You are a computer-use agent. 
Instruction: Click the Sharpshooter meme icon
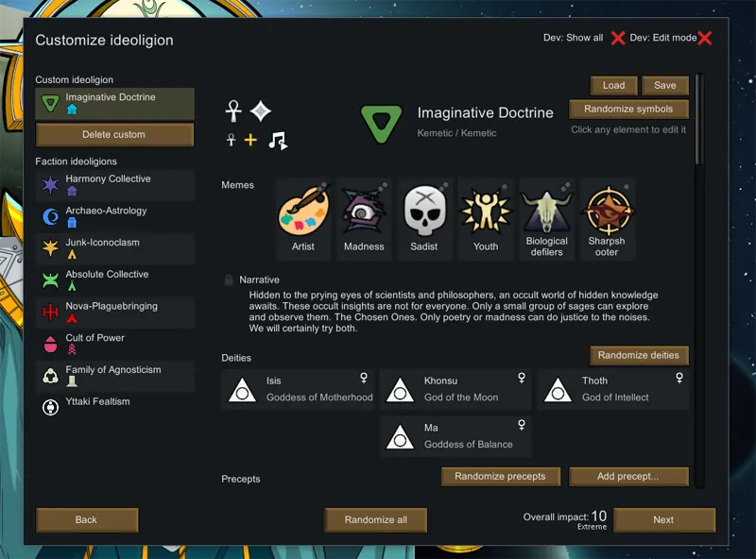[607, 212]
